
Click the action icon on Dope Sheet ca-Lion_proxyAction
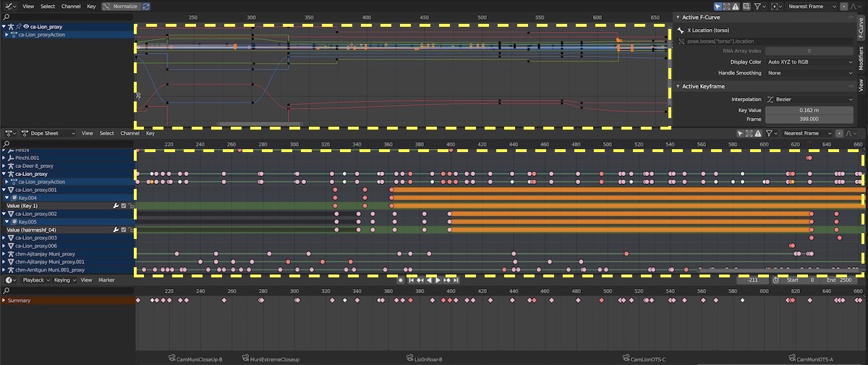tap(14, 182)
